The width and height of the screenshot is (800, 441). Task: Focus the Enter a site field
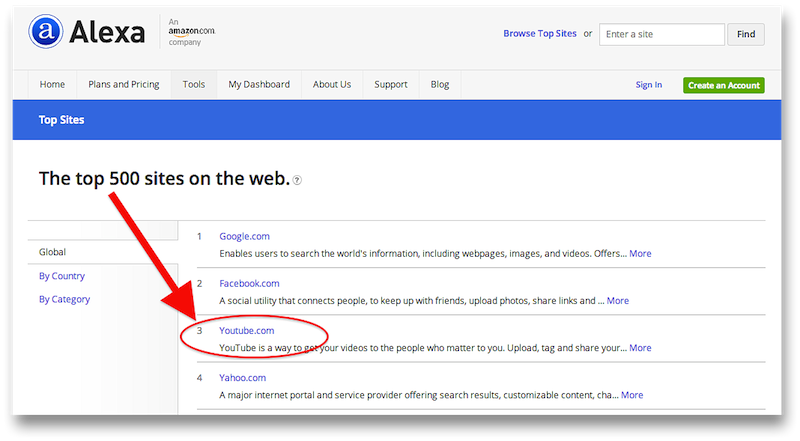[662, 34]
